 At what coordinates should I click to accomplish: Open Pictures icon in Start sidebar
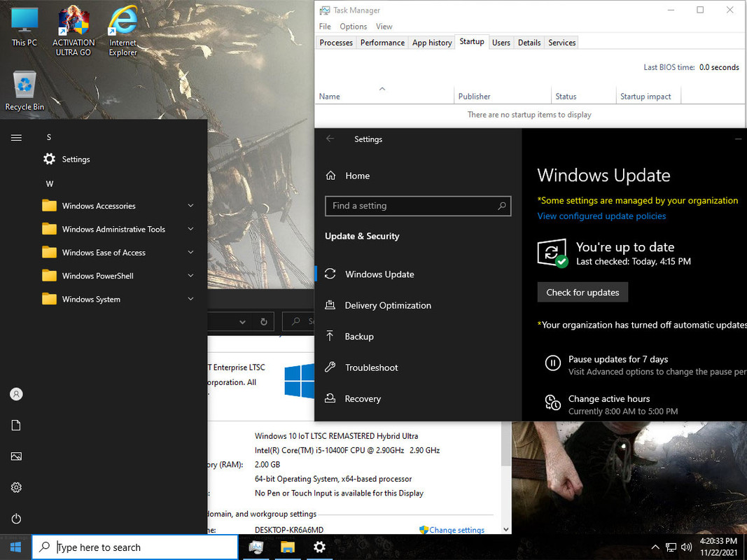[16, 456]
